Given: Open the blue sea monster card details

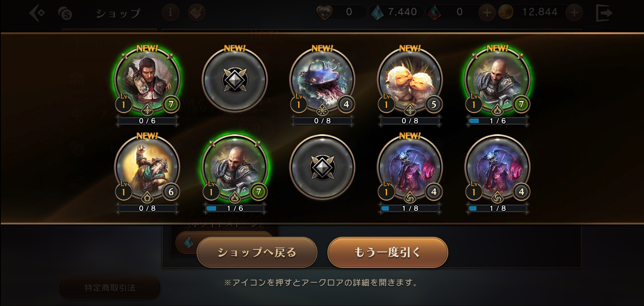Looking at the screenshot, I should point(322,80).
